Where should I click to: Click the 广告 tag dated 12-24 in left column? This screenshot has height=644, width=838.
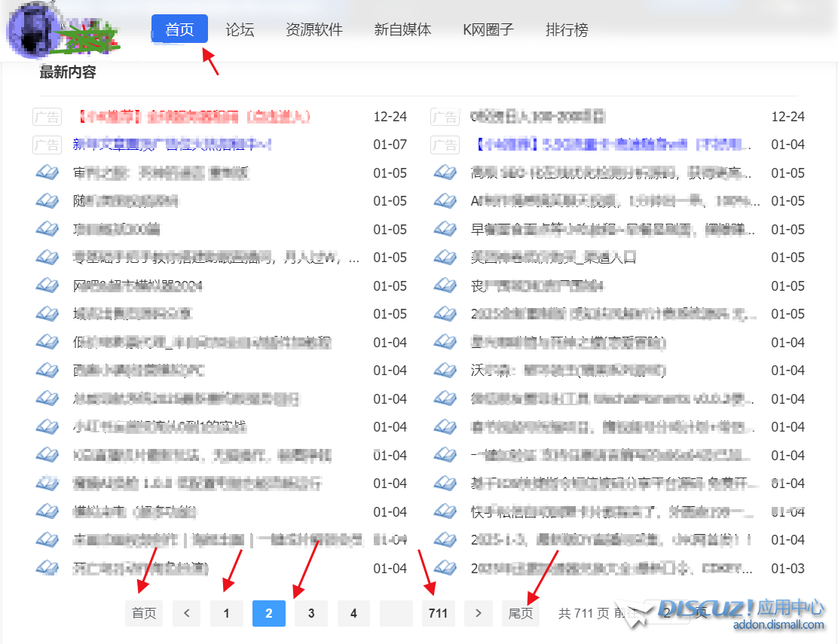point(47,117)
